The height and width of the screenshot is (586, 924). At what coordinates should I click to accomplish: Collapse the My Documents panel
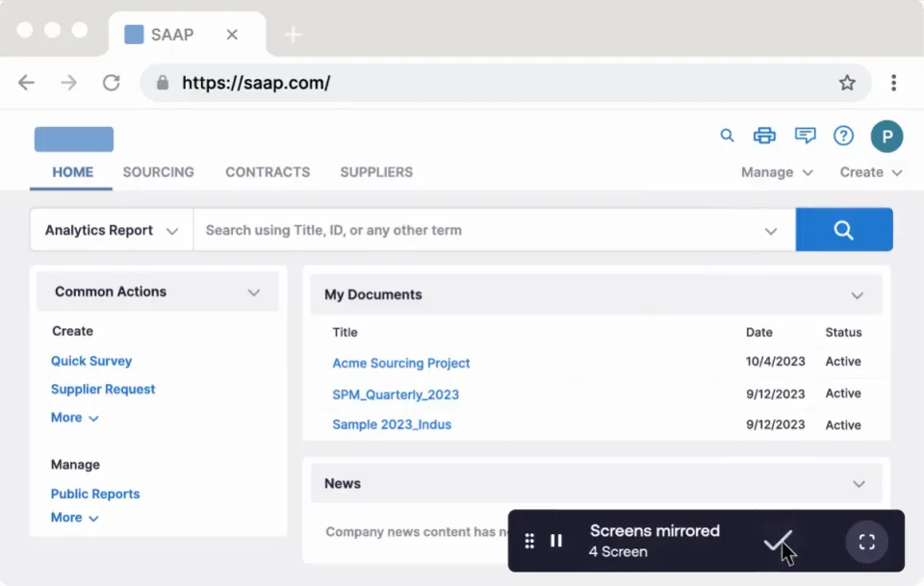click(858, 295)
